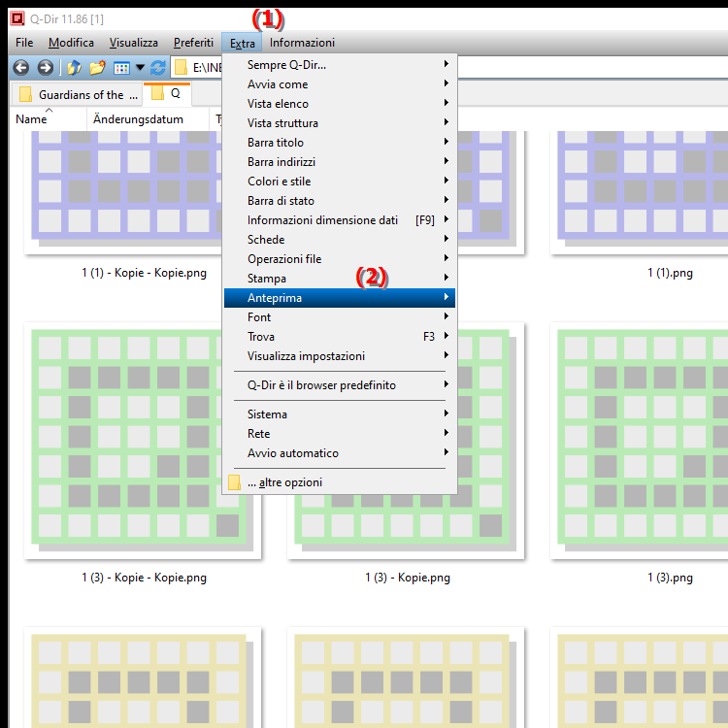
Task: Expand the Barra di stato submenu
Action: point(340,201)
